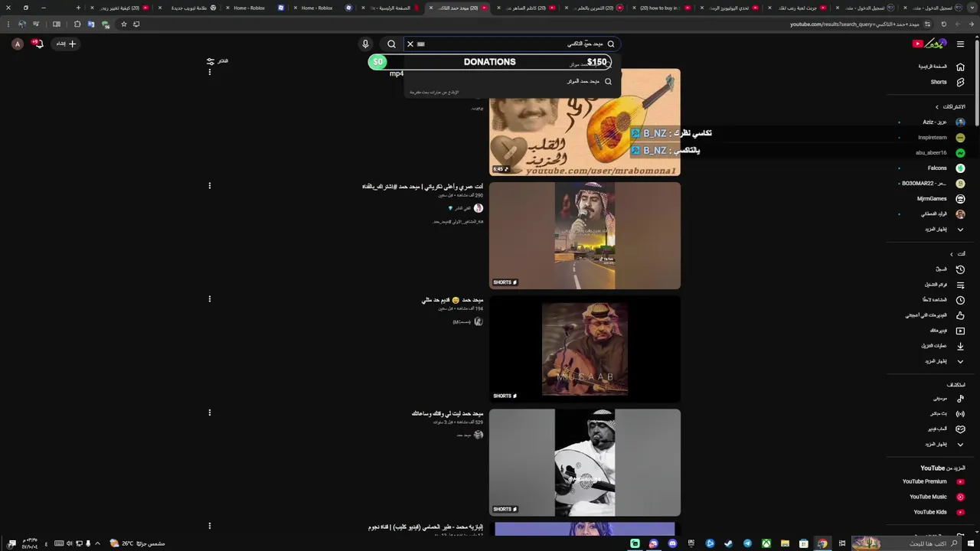Open options for 529K views short
The height and width of the screenshot is (551, 980).
pos(209,412)
